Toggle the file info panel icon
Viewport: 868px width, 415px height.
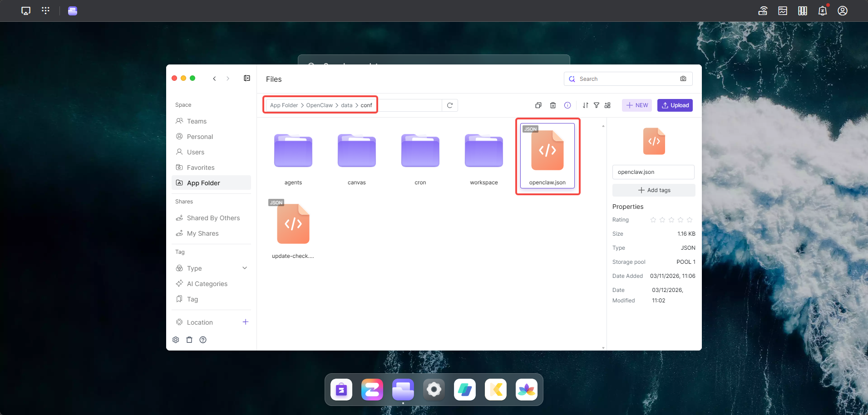(567, 105)
